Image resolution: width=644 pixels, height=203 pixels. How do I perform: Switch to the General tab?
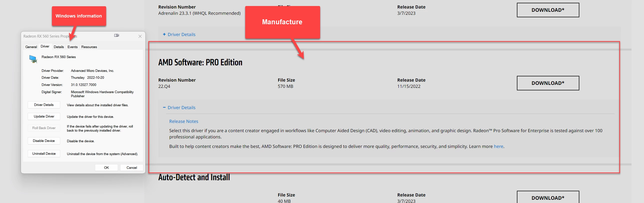click(x=31, y=47)
